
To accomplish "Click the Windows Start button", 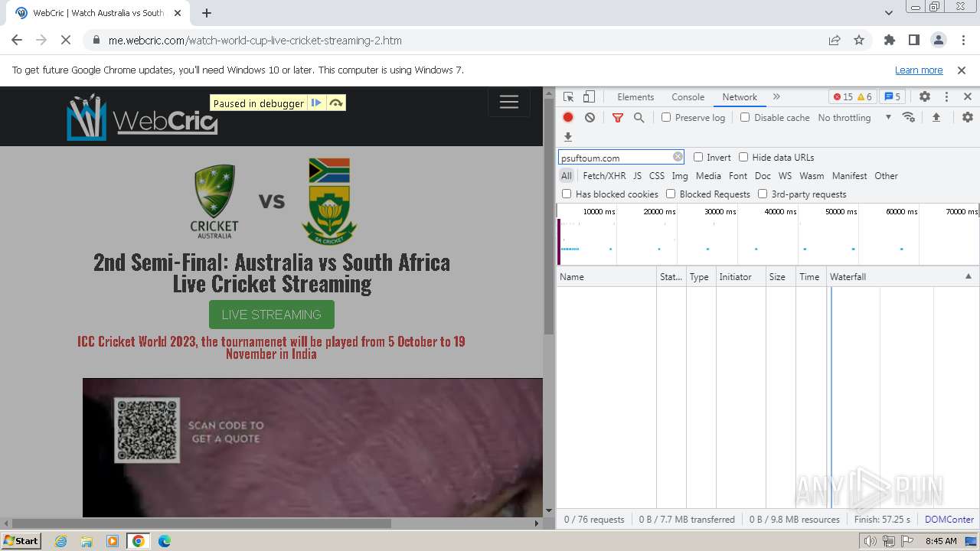I will tap(21, 540).
